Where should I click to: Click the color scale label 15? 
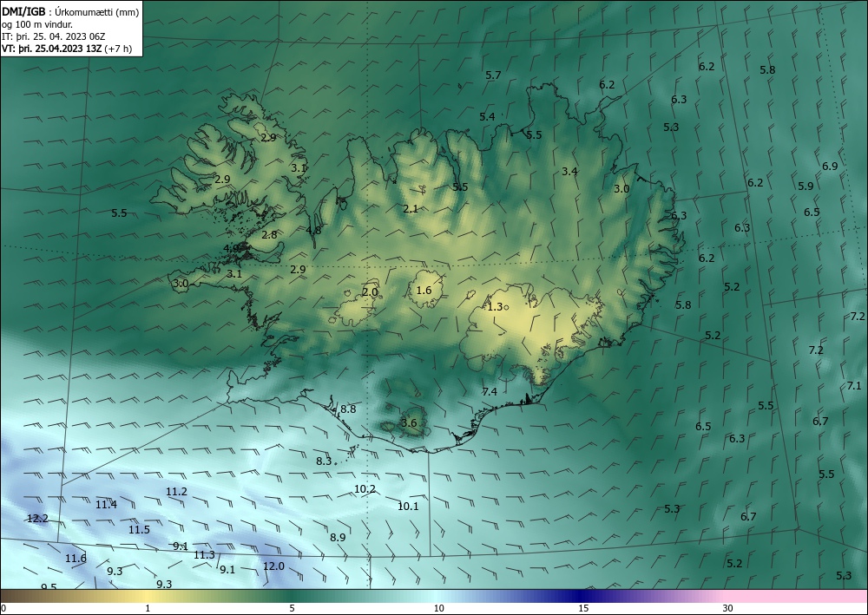pos(583,609)
